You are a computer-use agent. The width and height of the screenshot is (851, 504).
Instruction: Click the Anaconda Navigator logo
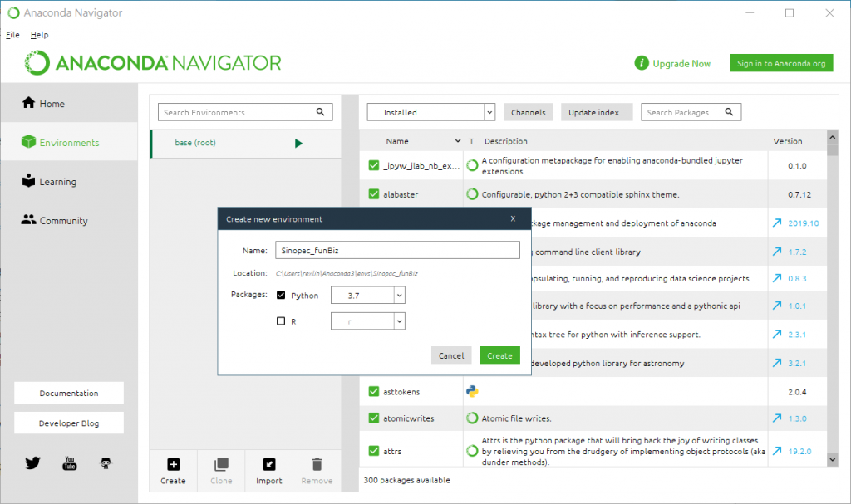point(153,63)
